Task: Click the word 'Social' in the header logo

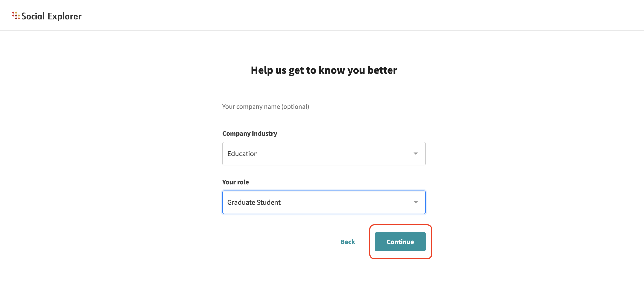Action: click(x=33, y=16)
